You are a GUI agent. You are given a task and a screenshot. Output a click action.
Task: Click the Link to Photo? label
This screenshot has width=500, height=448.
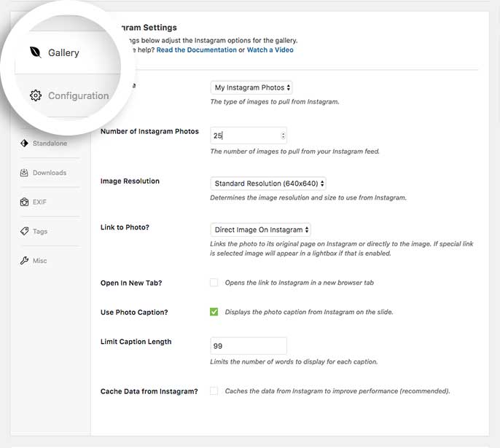point(125,227)
